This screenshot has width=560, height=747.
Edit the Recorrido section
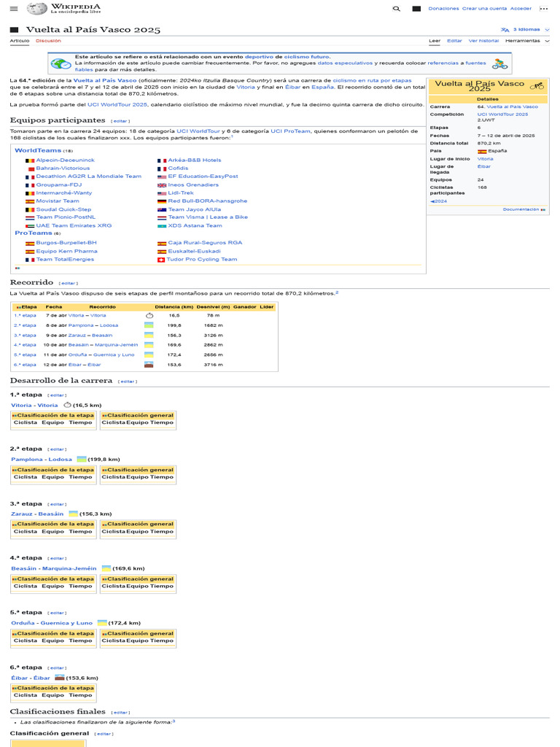tap(69, 283)
